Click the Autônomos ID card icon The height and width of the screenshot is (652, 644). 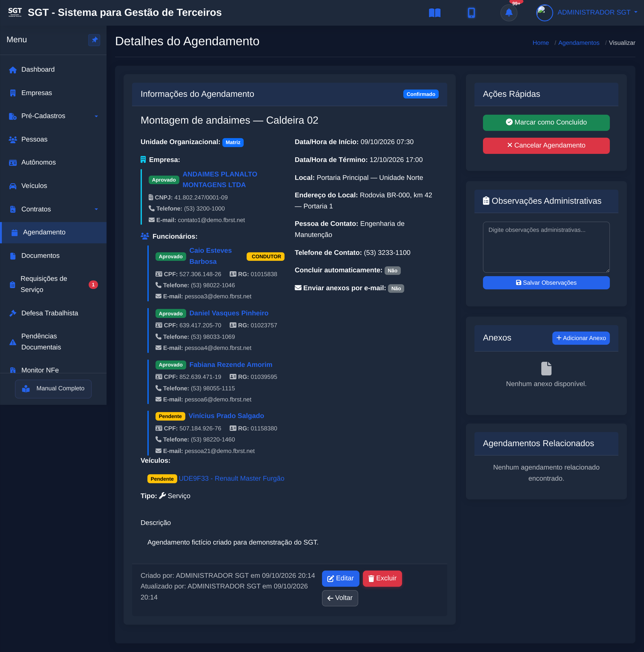[x=13, y=163]
